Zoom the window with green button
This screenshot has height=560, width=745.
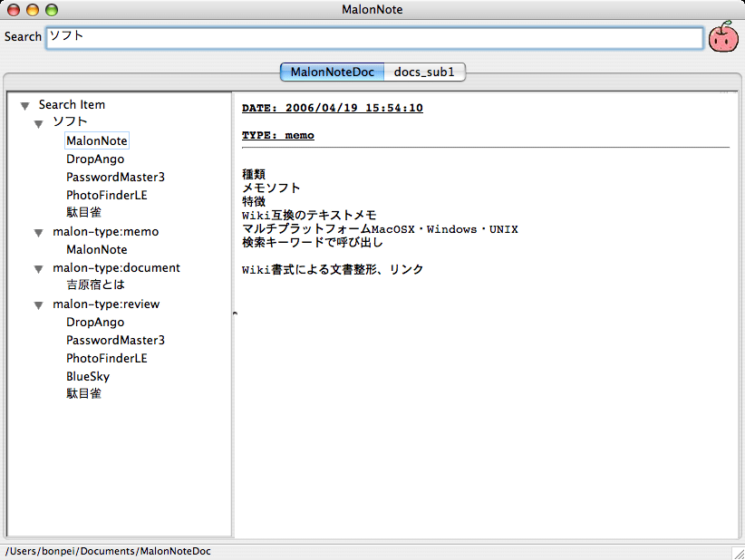pyautogui.click(x=52, y=9)
